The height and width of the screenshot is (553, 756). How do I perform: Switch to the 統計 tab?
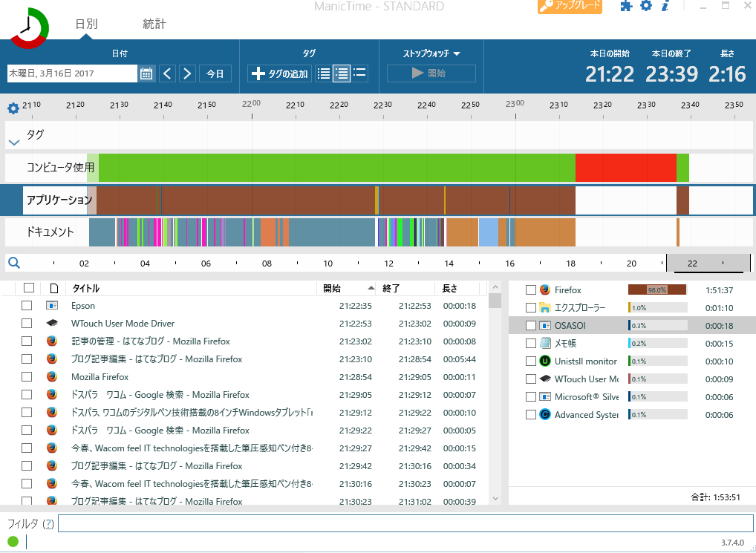(x=154, y=24)
